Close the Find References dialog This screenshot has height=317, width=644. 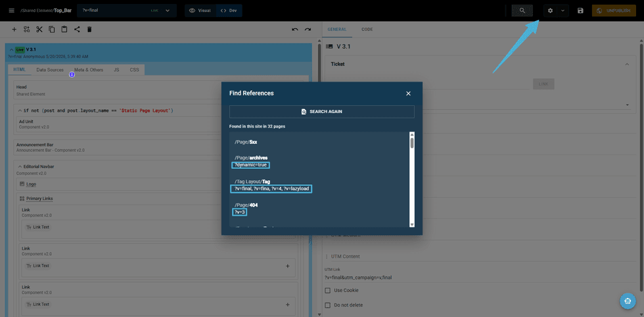pyautogui.click(x=408, y=93)
